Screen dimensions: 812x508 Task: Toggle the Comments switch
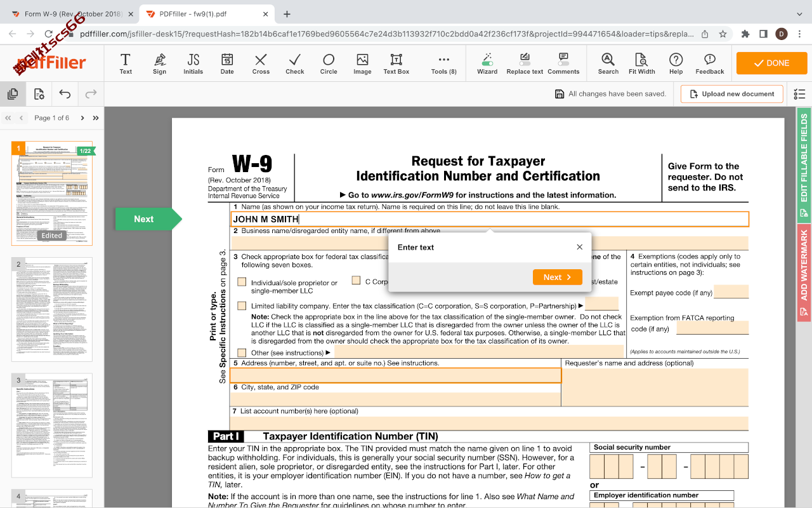point(563,63)
